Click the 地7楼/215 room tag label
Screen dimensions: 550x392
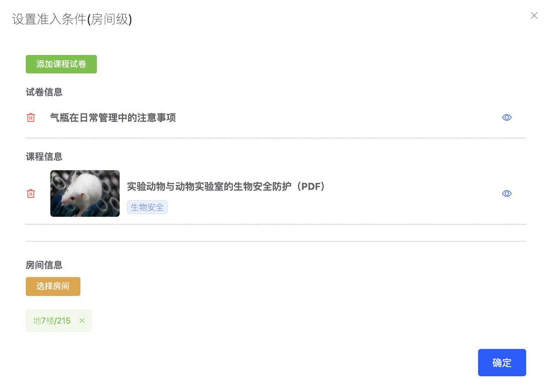(x=52, y=321)
